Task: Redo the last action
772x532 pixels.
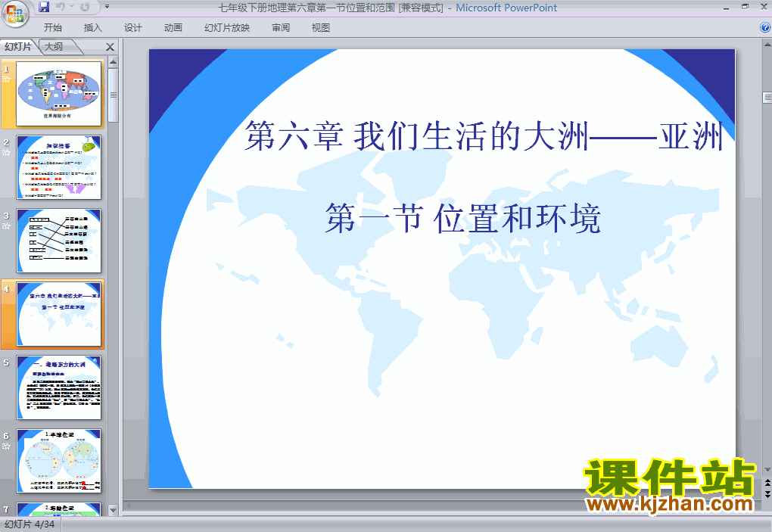Action: pos(84,7)
